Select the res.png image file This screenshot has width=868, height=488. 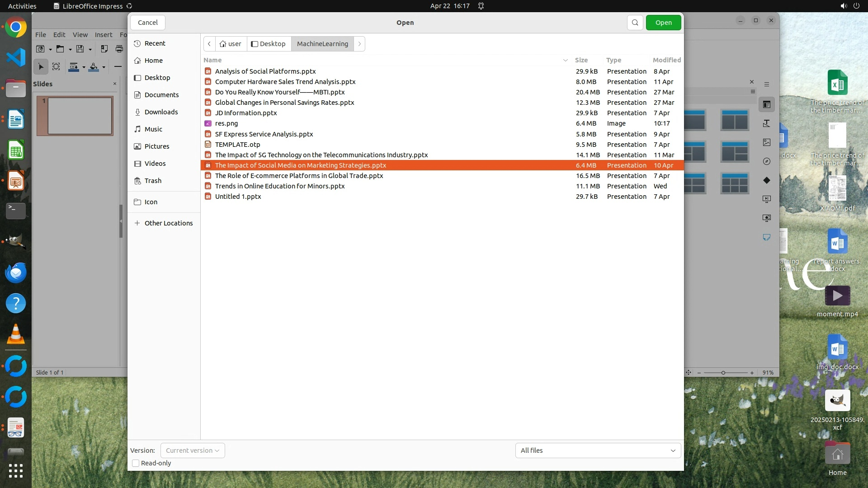226,123
